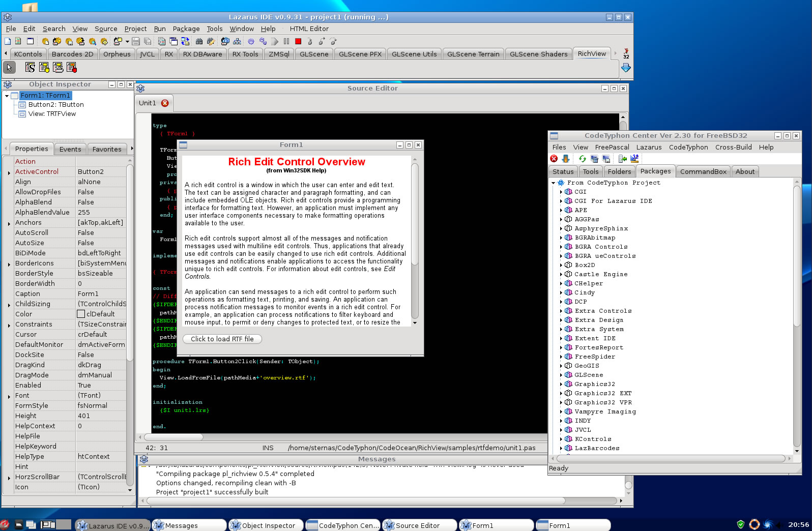This screenshot has width=812, height=531.
Task: Collapse the Form1: TForm1 tree node
Action: (x=7, y=96)
